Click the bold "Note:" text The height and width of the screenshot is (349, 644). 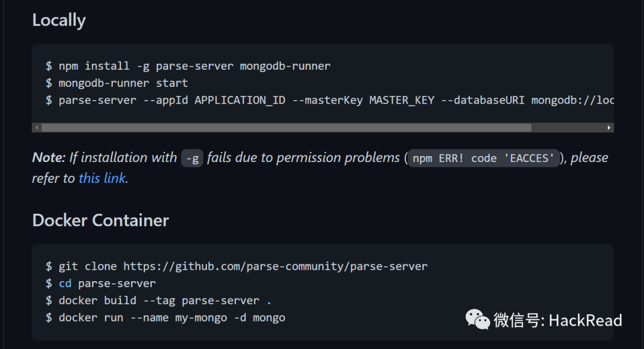pos(48,157)
